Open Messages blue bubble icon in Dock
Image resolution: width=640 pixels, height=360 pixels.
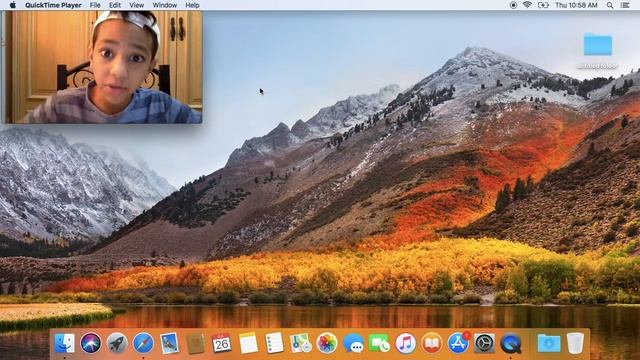[x=353, y=343]
